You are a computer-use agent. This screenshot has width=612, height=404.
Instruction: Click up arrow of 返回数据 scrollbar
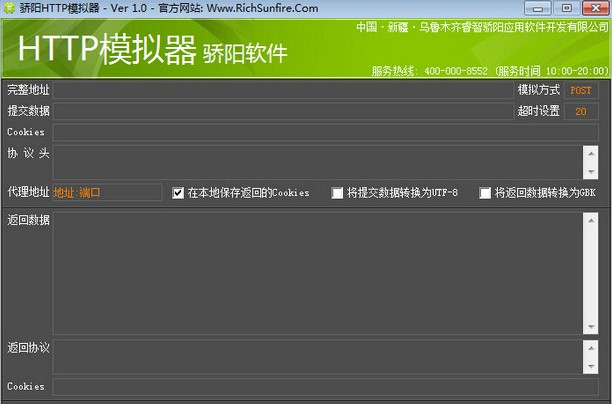coord(591,221)
